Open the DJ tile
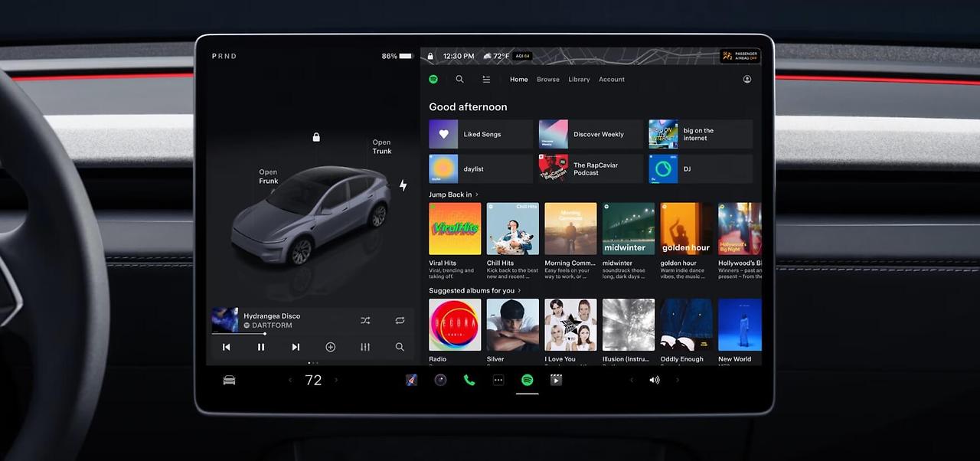The height and width of the screenshot is (461, 980). point(701,168)
